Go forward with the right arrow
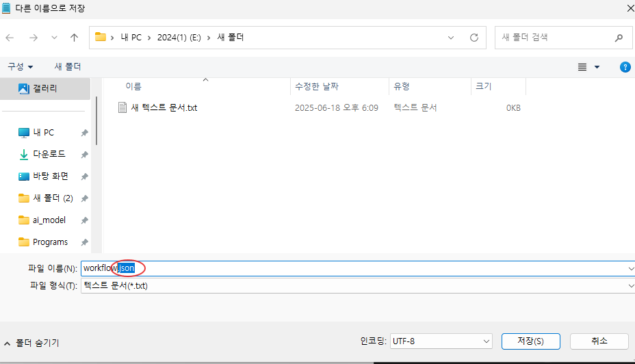Screen dimensions: 635x364 click(x=34, y=38)
